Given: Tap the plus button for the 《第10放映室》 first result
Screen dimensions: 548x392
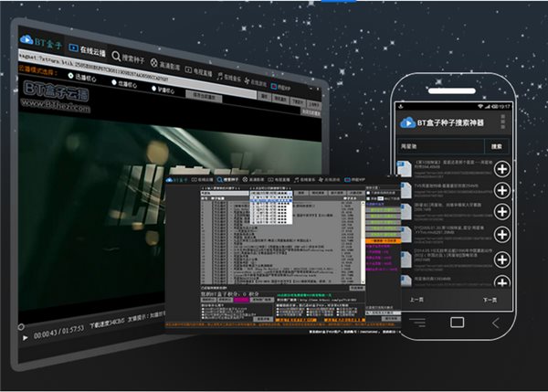Looking at the screenshot, I should point(502,169).
